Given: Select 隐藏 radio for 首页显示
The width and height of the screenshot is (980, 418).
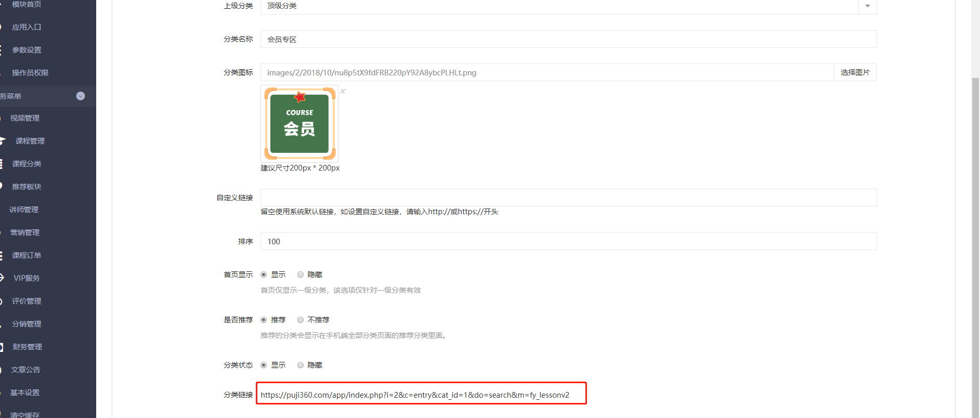Looking at the screenshot, I should coord(300,275).
